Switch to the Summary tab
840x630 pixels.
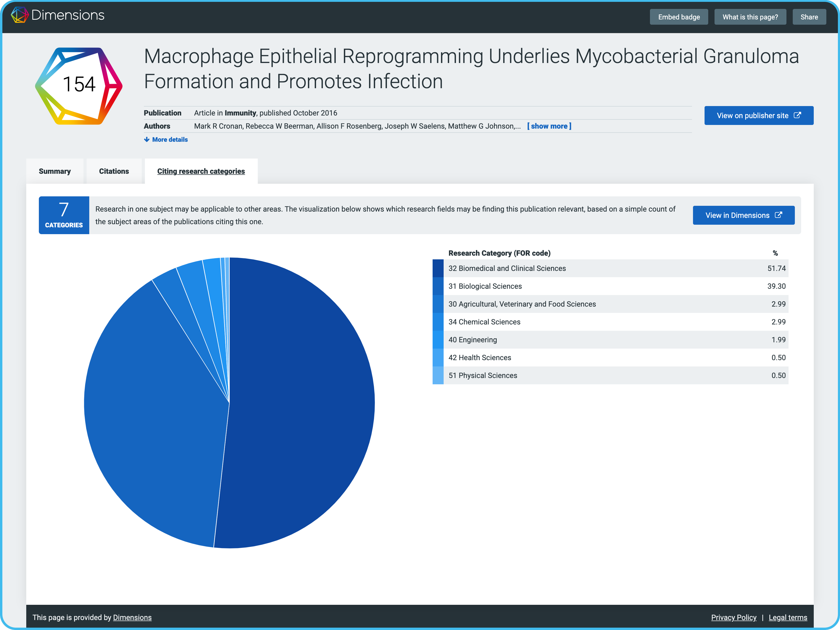coord(55,171)
